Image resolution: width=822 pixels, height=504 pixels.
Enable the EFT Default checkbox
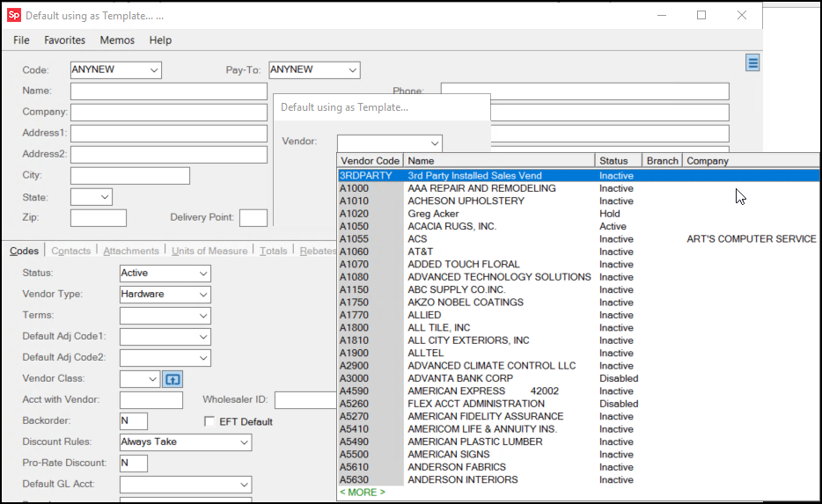point(209,421)
